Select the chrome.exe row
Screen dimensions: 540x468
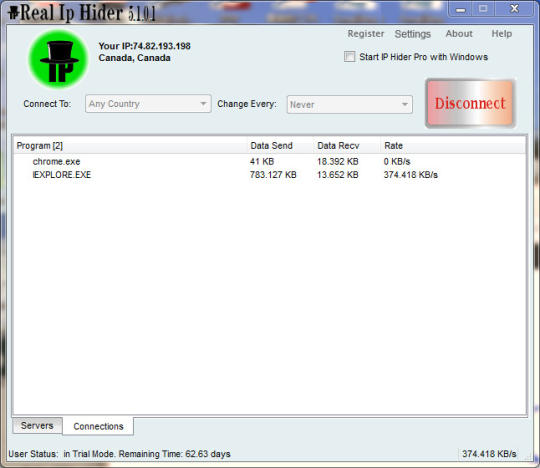click(x=269, y=161)
